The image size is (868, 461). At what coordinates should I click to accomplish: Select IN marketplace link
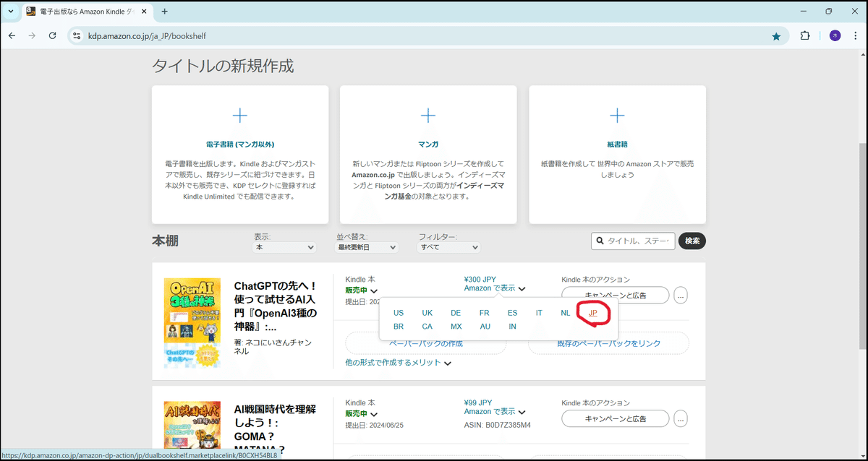tap(512, 327)
